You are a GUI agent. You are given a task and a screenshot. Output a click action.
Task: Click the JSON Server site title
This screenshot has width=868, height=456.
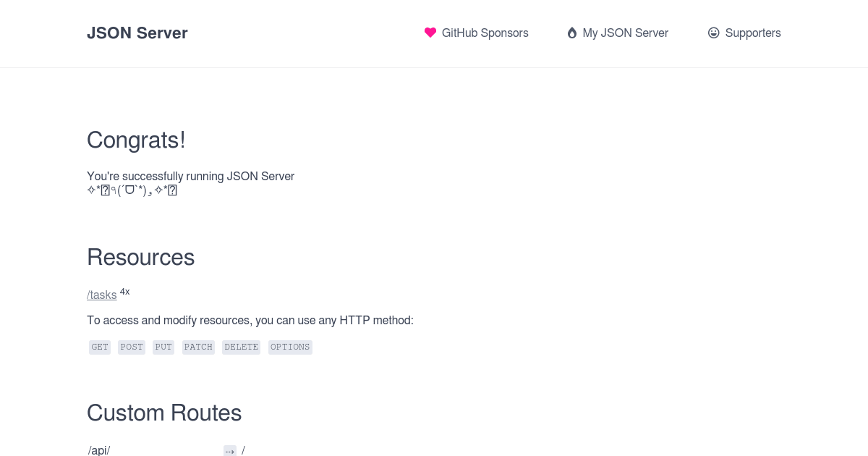(x=137, y=33)
